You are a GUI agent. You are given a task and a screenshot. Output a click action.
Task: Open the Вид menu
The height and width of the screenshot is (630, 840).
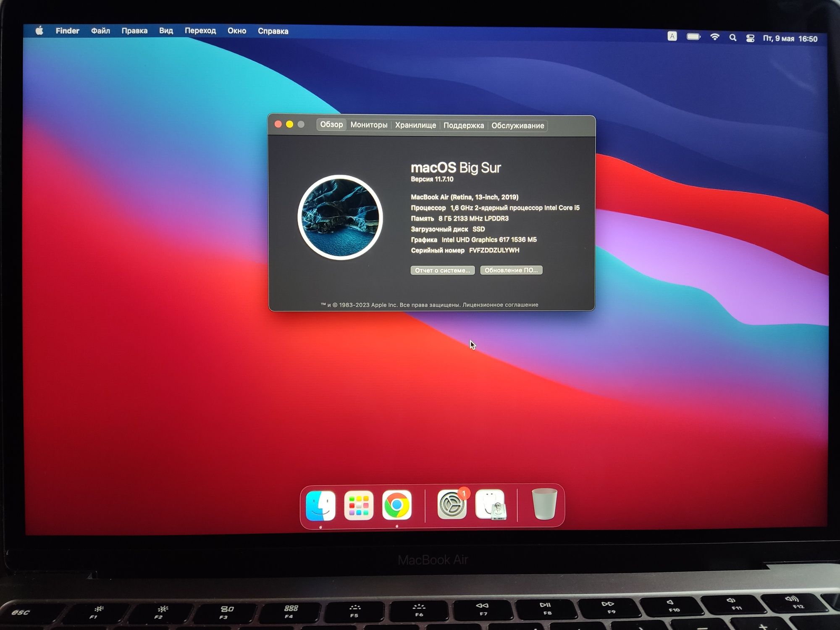[x=166, y=31]
